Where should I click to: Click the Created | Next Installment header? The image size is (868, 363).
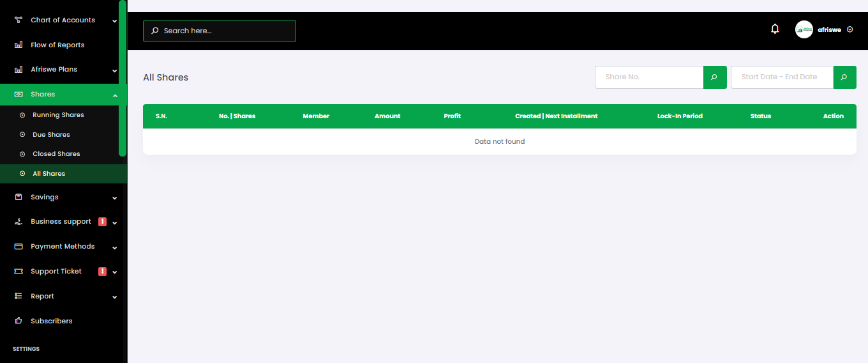coord(557,116)
